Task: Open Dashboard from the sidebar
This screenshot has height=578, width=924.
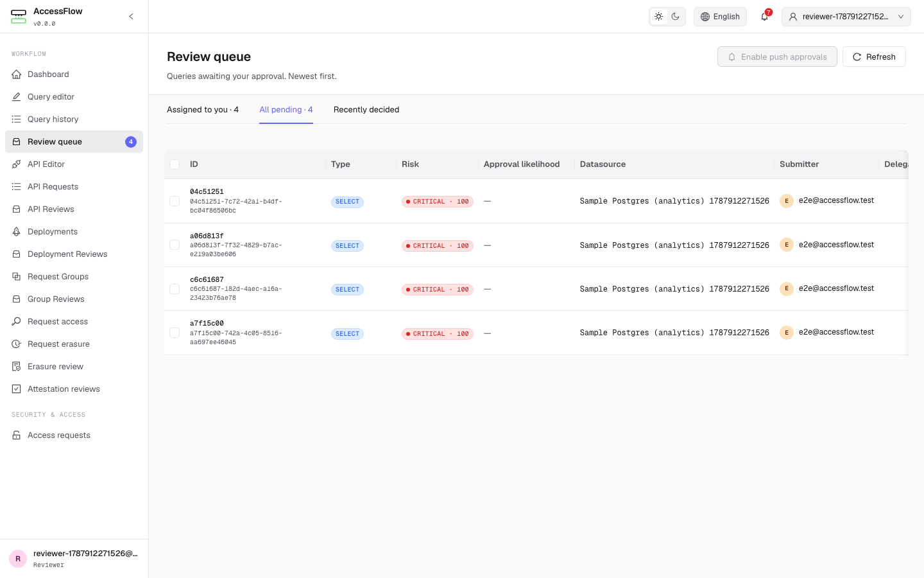Action: (74, 74)
